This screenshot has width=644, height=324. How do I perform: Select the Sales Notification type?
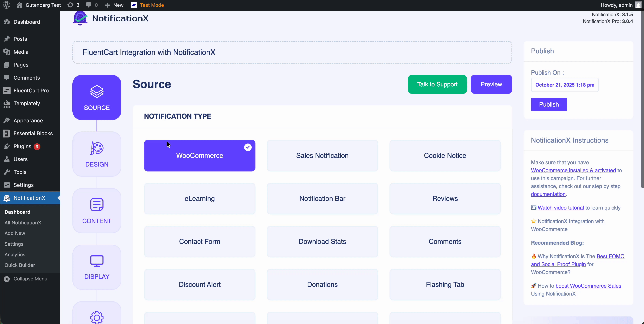pyautogui.click(x=322, y=156)
